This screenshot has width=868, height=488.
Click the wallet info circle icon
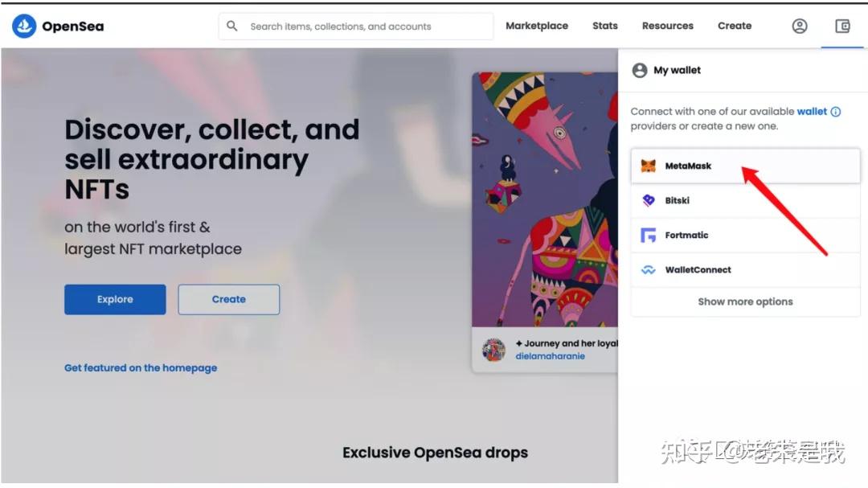point(836,112)
